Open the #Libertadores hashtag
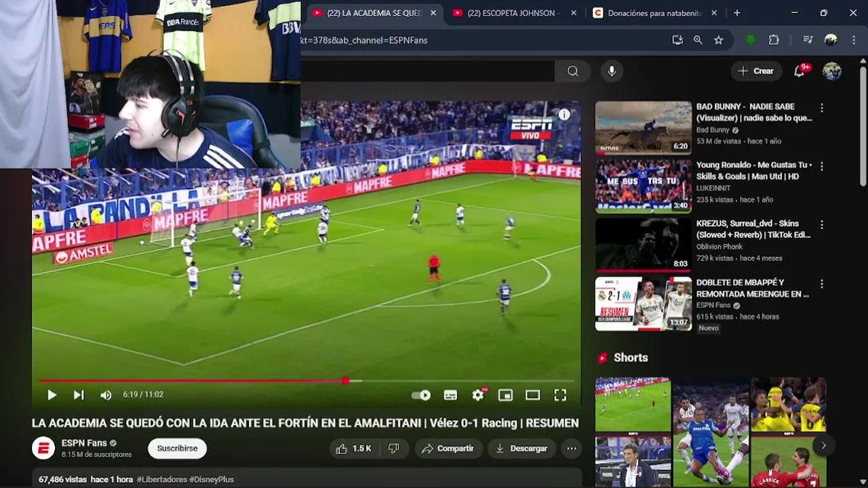 [162, 479]
